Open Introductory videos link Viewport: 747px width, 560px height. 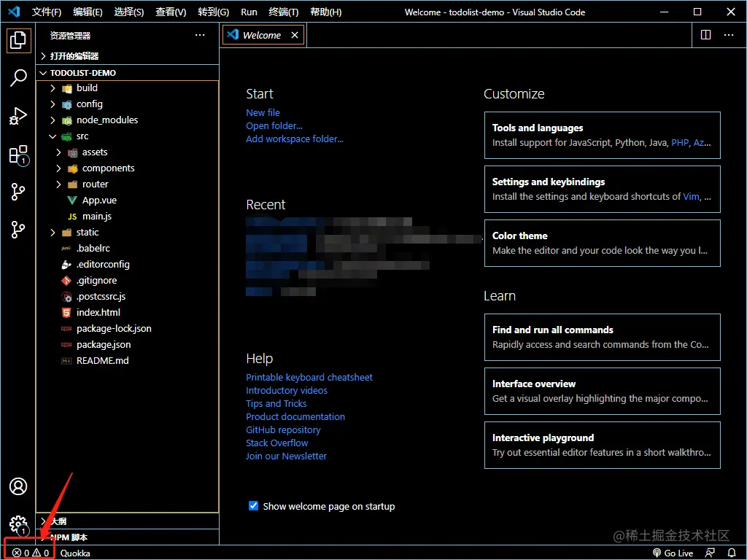(287, 391)
